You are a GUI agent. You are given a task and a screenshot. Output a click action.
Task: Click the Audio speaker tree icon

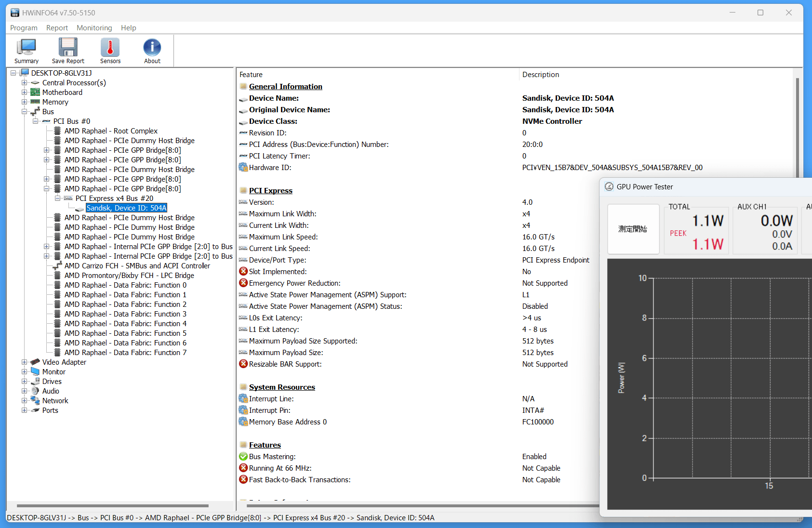(35, 391)
